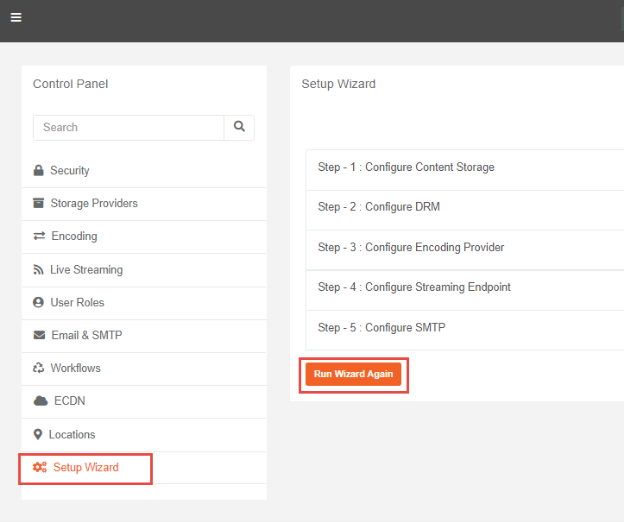The height and width of the screenshot is (523, 624).
Task: Select Storage Providers menu entry
Action: point(94,204)
